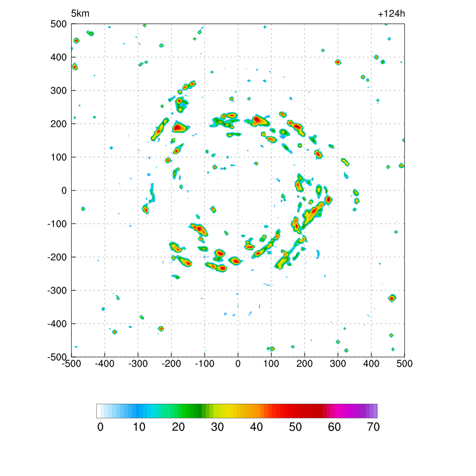476x476 pixels.
Task: Click the x-axis tick label -300
Action: [x=138, y=364]
